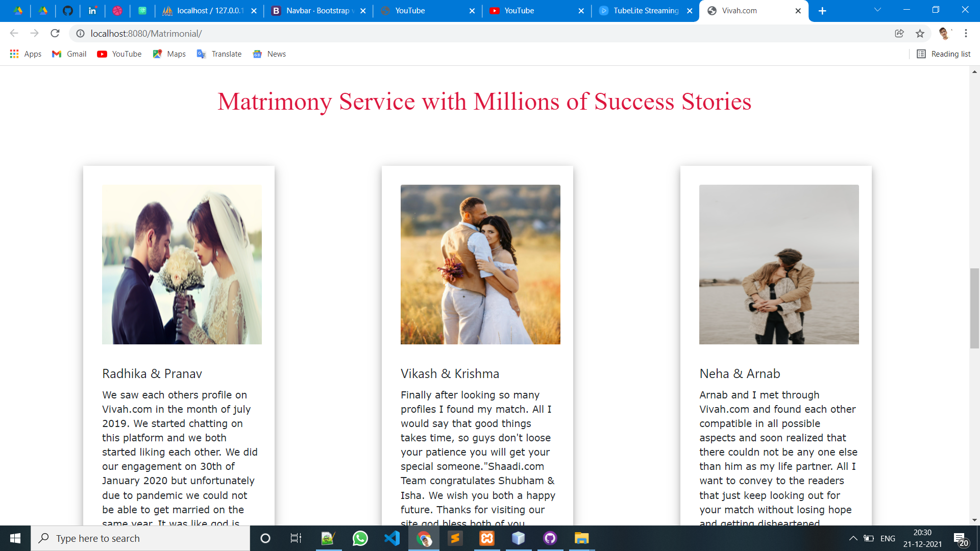The image size is (980, 551).
Task: Expand the tab search dropdown arrow
Action: point(877,10)
